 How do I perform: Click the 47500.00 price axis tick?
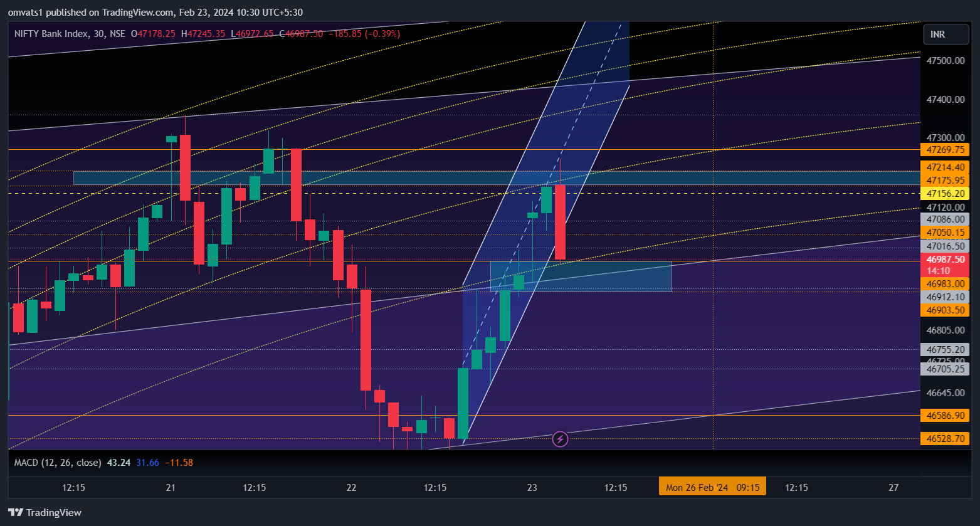(x=945, y=61)
